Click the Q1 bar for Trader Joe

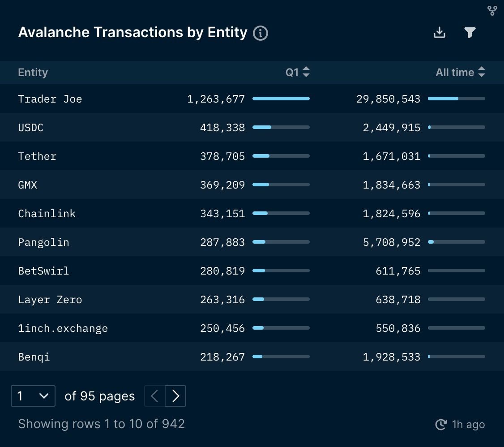pyautogui.click(x=281, y=99)
